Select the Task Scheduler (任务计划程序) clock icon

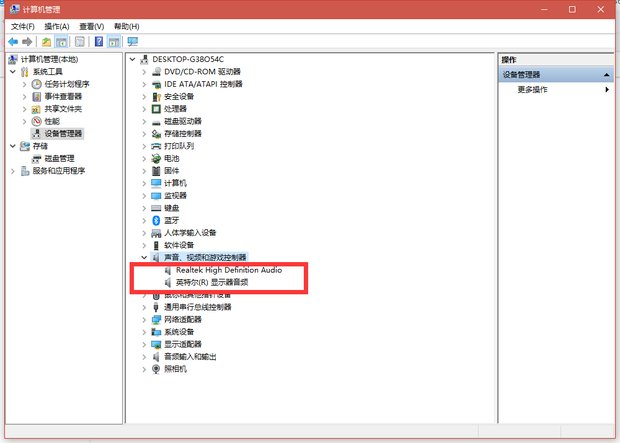(x=36, y=84)
